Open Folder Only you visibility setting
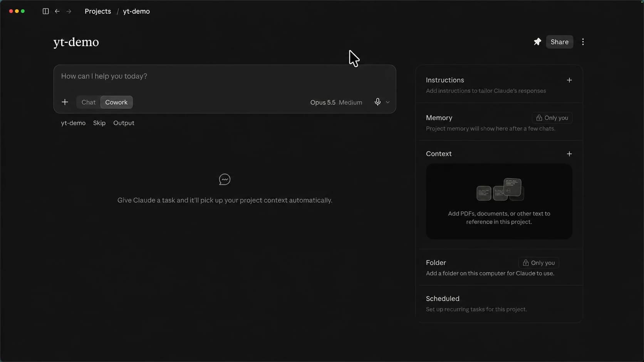This screenshot has width=644, height=362. (538, 263)
